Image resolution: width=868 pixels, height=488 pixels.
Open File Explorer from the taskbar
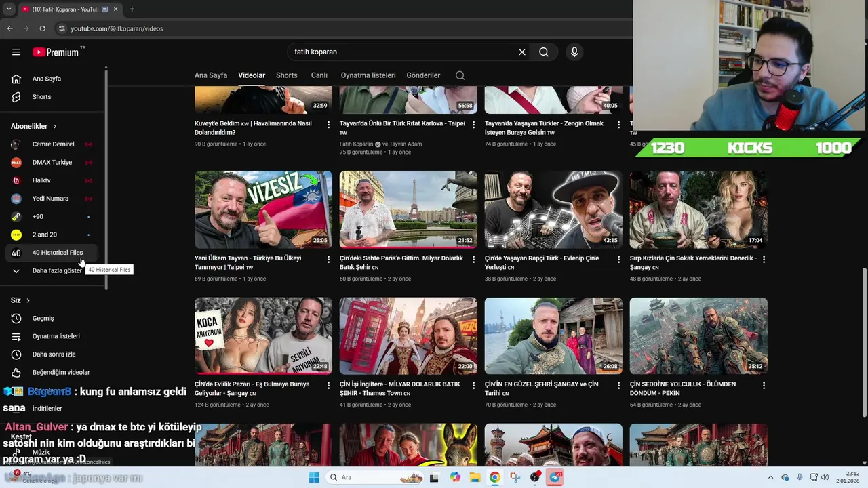[475, 477]
